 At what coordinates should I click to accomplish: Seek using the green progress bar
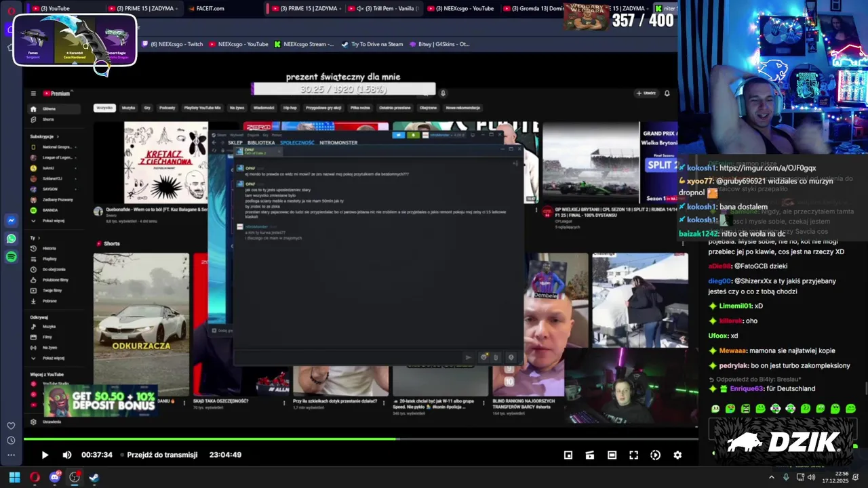point(361,439)
